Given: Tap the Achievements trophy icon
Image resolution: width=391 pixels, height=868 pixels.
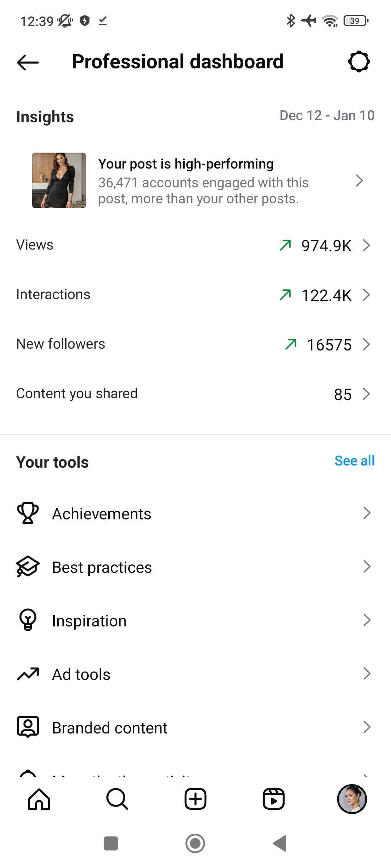Looking at the screenshot, I should [28, 513].
